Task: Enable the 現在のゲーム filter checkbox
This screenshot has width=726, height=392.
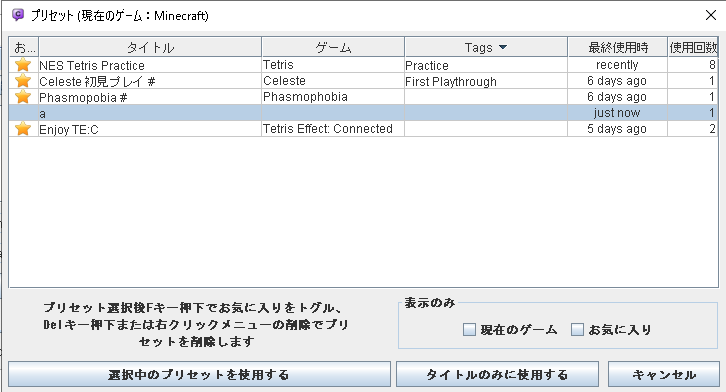Action: coord(469,330)
